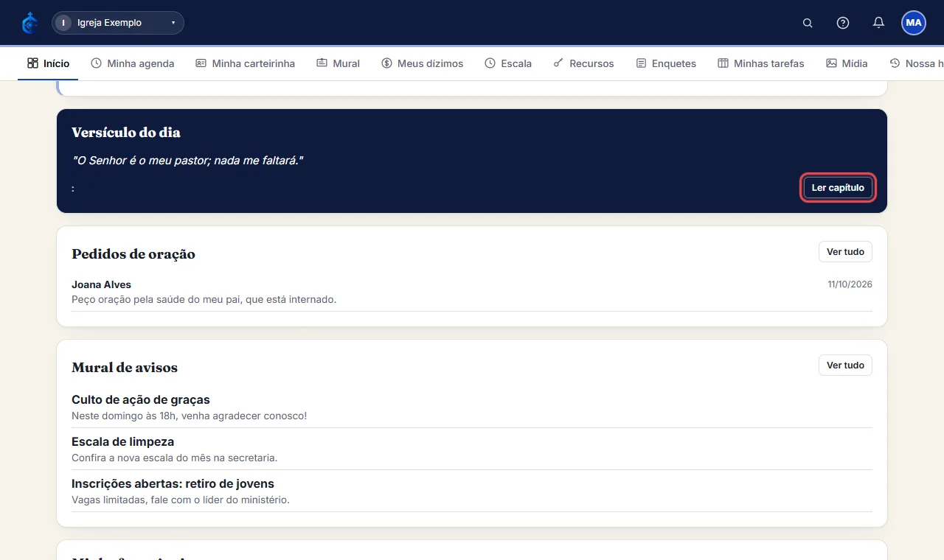This screenshot has height=560, width=944.
Task: Click the church app logo icon
Action: [29, 23]
